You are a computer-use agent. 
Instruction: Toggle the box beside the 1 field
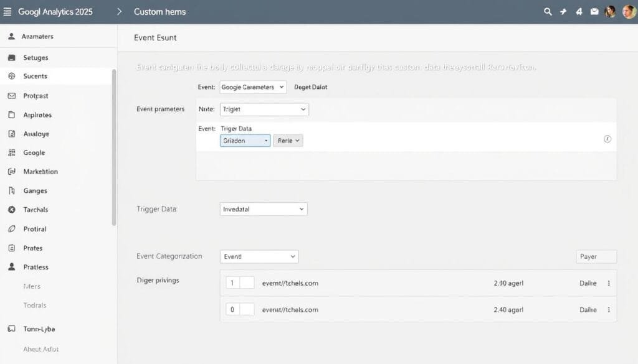pyautogui.click(x=247, y=283)
